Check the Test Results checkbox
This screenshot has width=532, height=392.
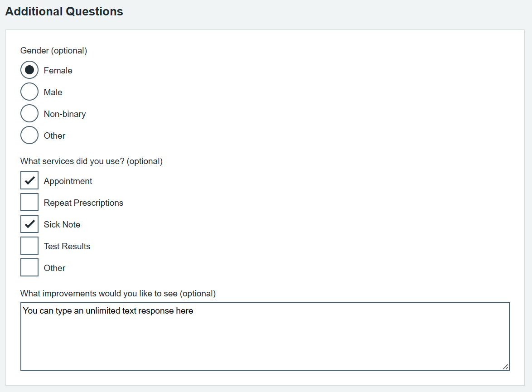pos(29,246)
